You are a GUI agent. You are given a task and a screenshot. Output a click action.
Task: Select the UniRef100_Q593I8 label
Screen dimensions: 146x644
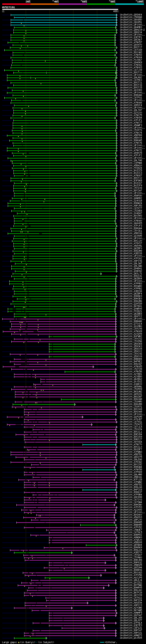[x=131, y=357]
